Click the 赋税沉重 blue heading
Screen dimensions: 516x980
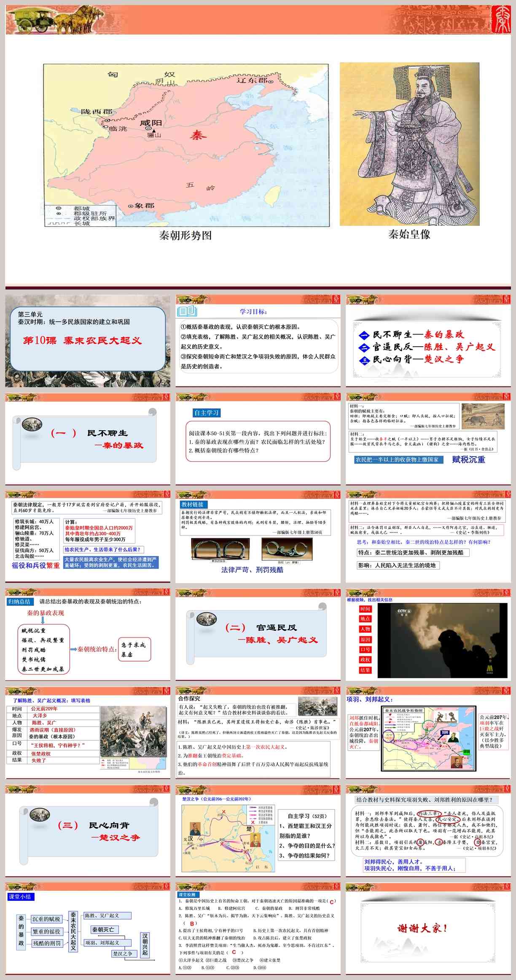[x=469, y=460]
